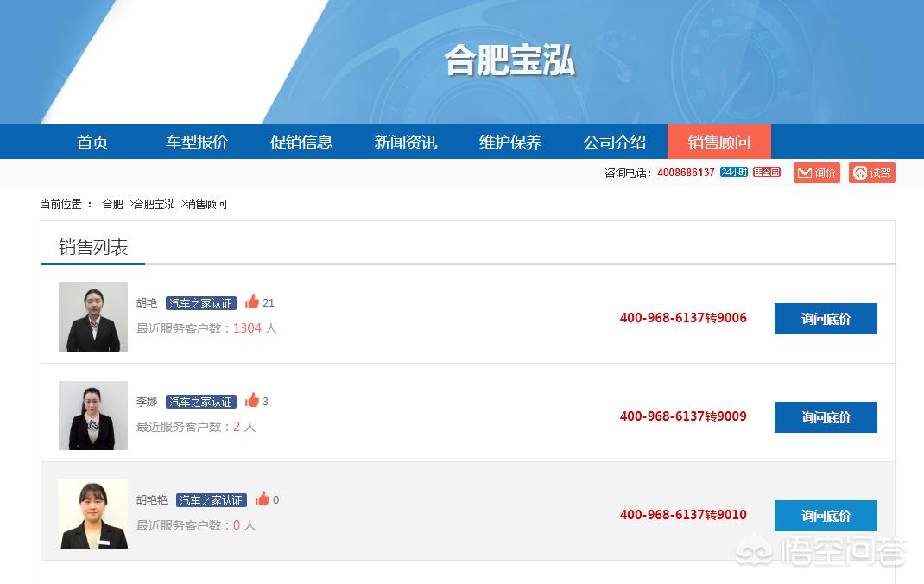Select the 公司介绍 tab
Viewport: 924px width, 584px height.
tap(615, 142)
